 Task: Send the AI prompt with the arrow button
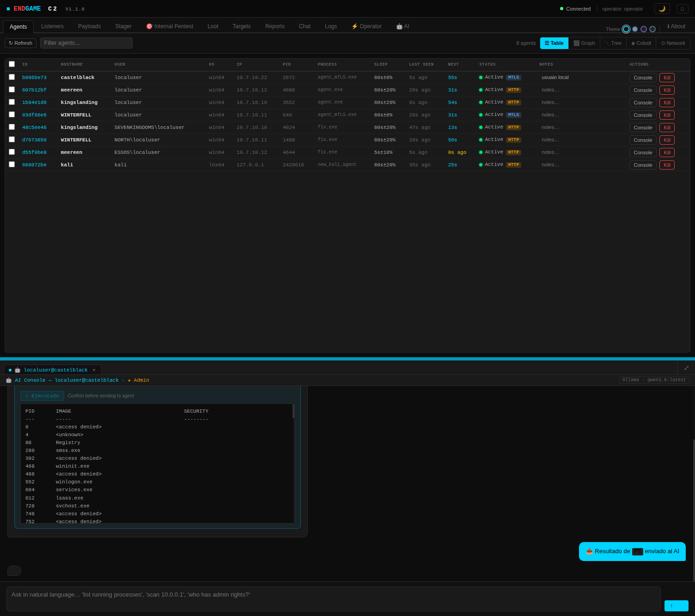676,606
